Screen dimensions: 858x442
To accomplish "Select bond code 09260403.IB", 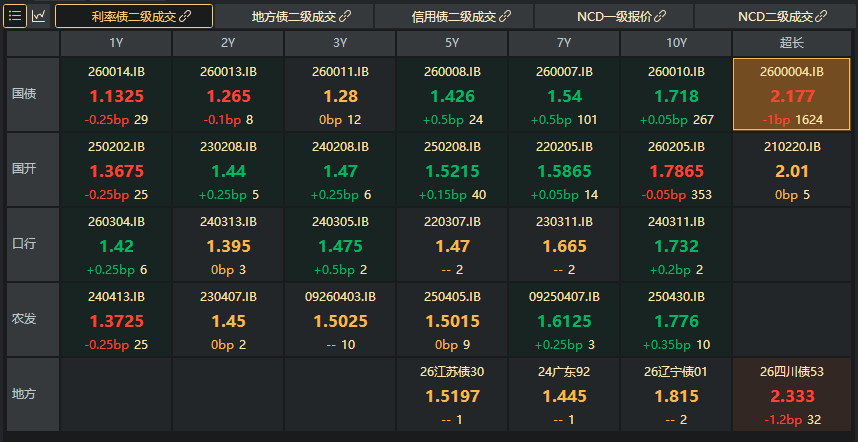I will click(x=340, y=297).
